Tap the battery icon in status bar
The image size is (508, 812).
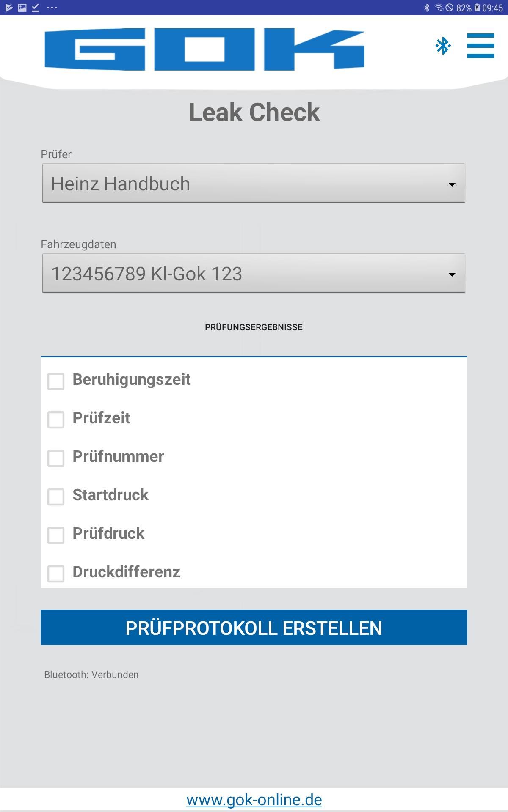coord(477,8)
